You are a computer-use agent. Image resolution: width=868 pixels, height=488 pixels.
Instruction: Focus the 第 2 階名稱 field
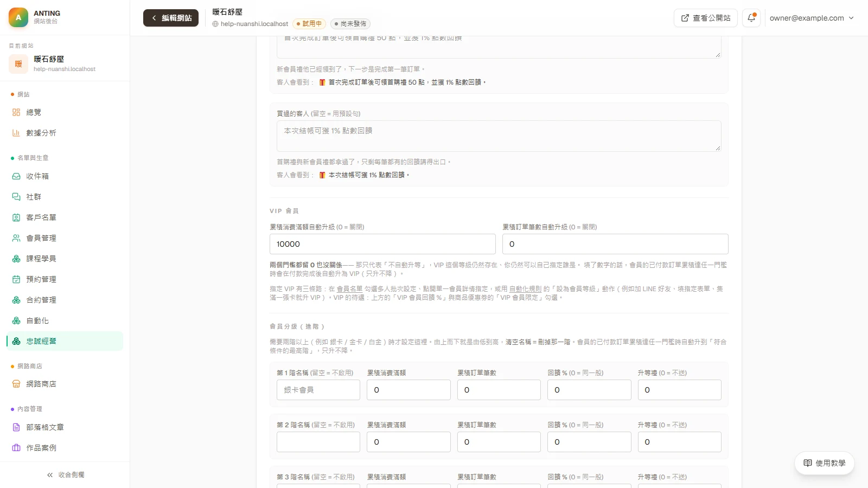point(318,442)
